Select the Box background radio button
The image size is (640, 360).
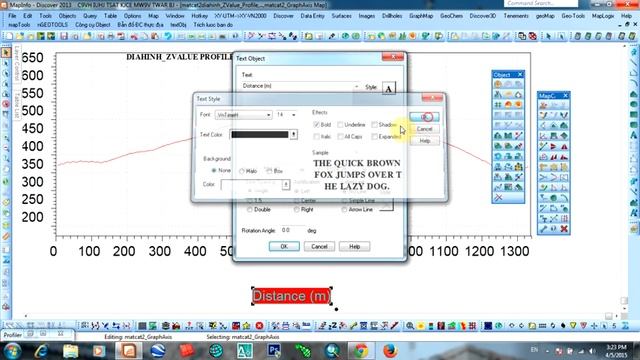coord(269,171)
